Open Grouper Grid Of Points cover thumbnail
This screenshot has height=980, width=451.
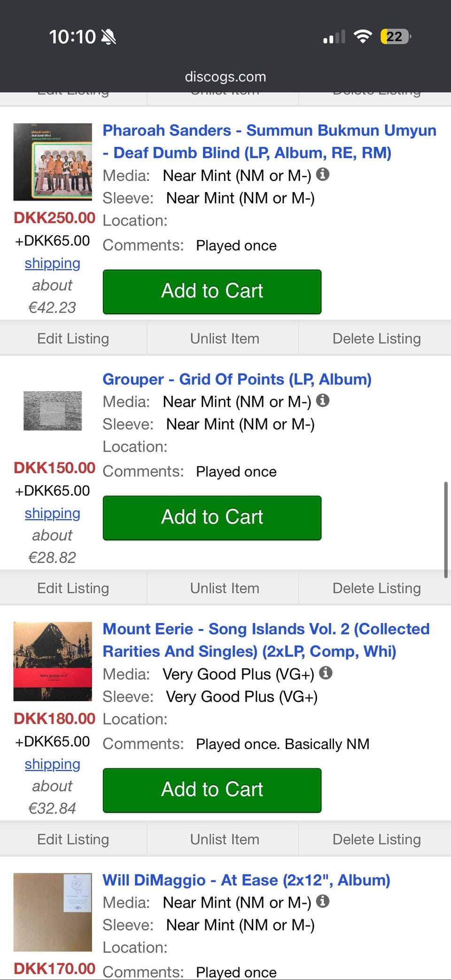pyautogui.click(x=53, y=411)
